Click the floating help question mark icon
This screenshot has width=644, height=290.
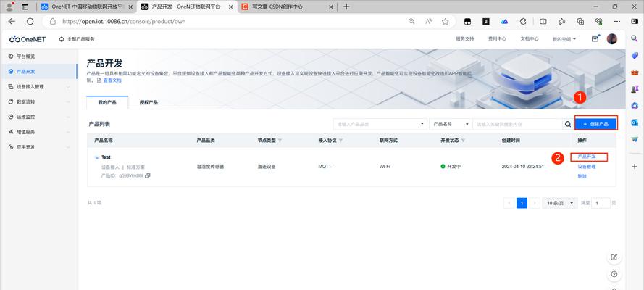614,275
